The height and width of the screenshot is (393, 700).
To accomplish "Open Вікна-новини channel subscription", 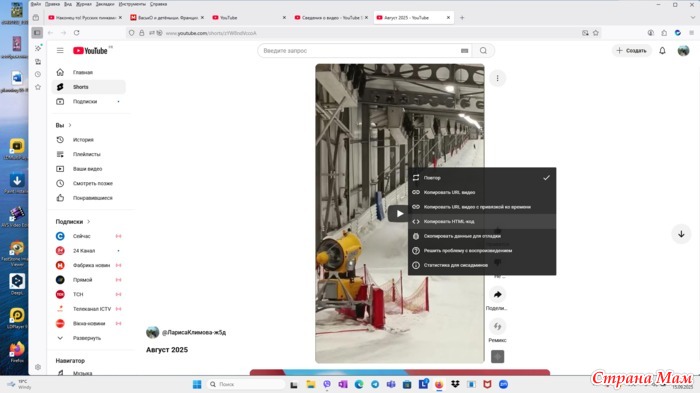I will (88, 323).
